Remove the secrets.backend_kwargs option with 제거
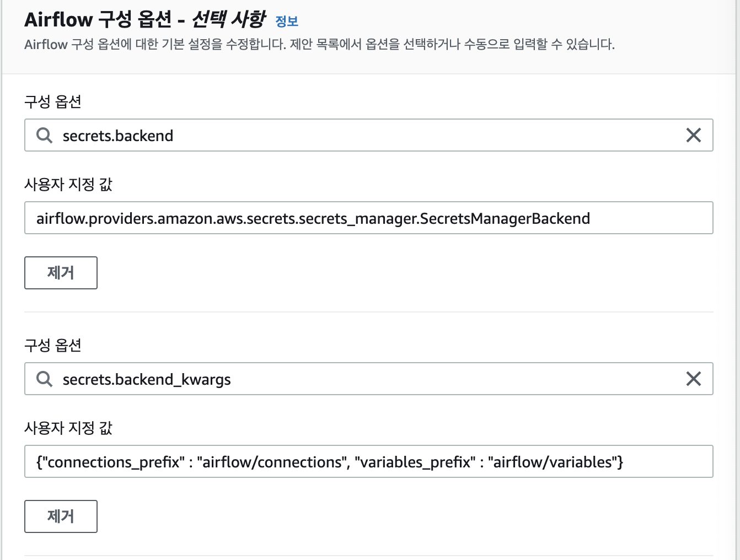 (61, 516)
